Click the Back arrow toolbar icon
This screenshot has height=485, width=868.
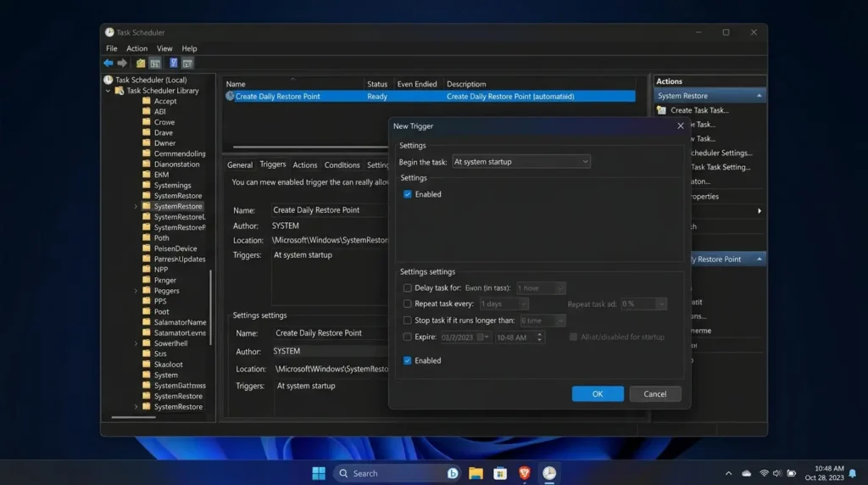coord(108,63)
